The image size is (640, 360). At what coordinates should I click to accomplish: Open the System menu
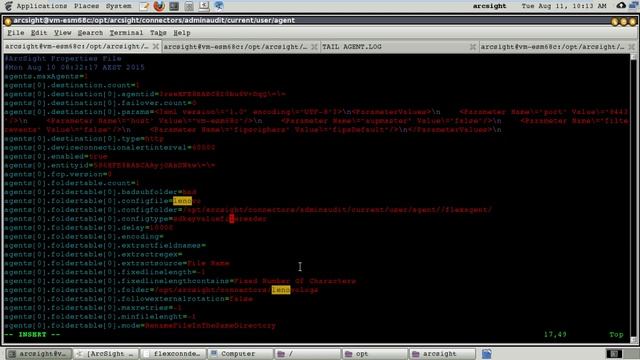[118, 6]
